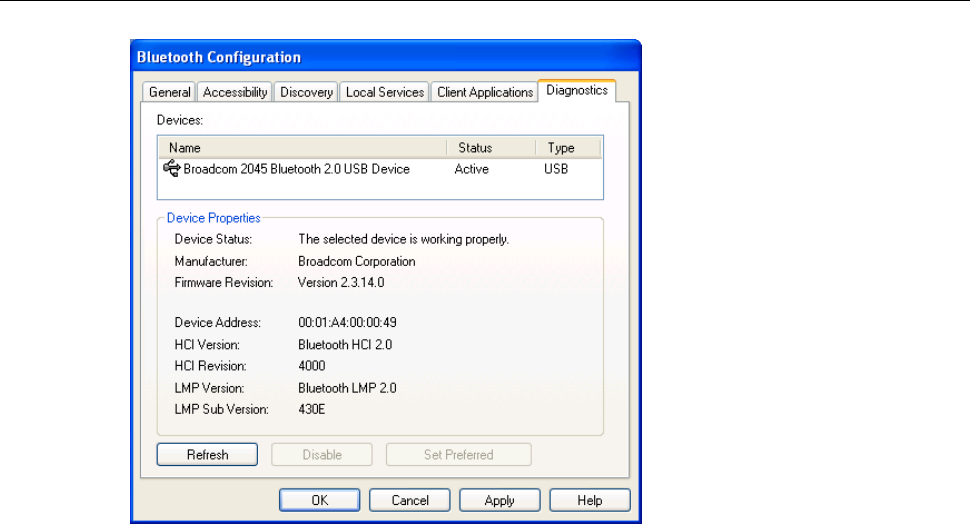970x524 pixels.
Task: Click the HCI Revision value 4000
Action: click(x=312, y=366)
